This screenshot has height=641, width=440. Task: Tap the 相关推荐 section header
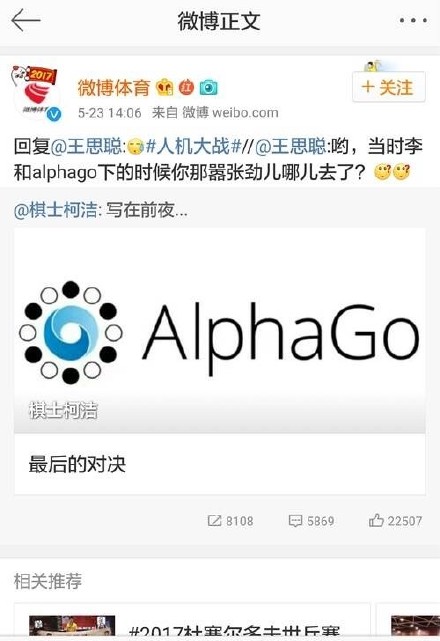[x=48, y=581]
